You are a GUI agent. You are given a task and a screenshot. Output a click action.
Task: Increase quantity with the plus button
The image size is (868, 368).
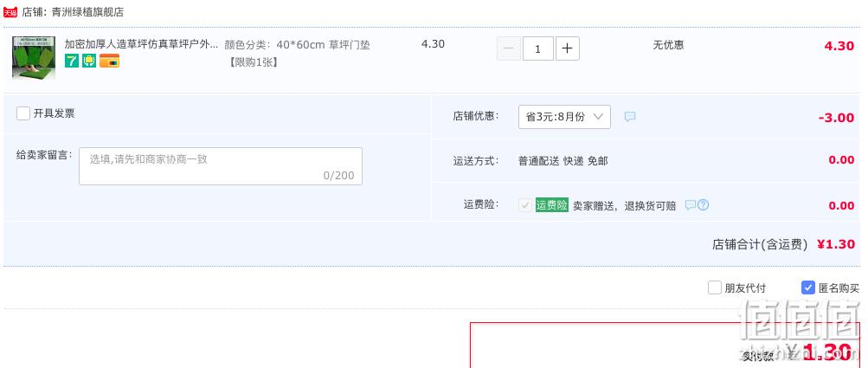click(568, 48)
